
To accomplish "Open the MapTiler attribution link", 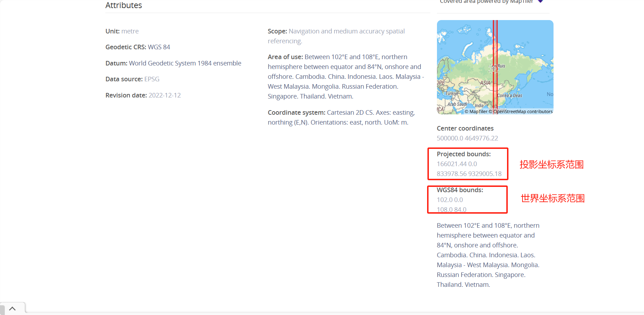I will tap(478, 112).
